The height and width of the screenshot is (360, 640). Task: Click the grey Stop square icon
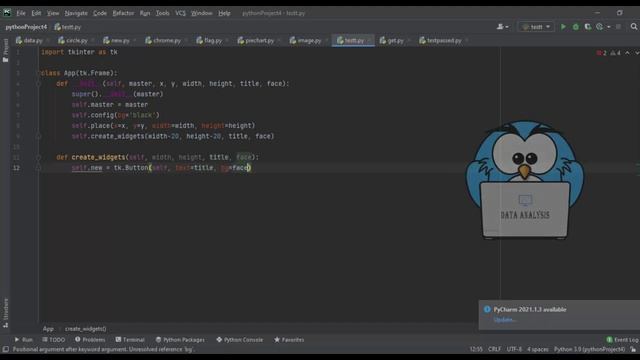(x=618, y=27)
